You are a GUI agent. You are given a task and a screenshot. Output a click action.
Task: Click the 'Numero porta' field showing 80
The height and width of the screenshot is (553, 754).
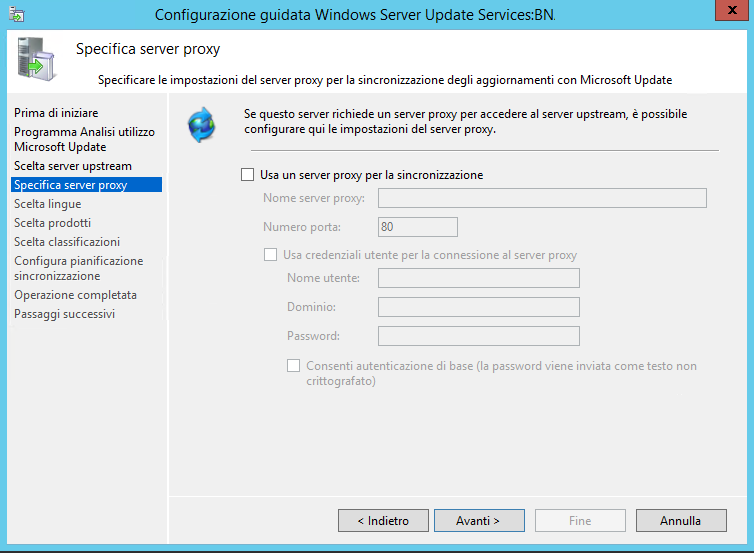(x=417, y=227)
